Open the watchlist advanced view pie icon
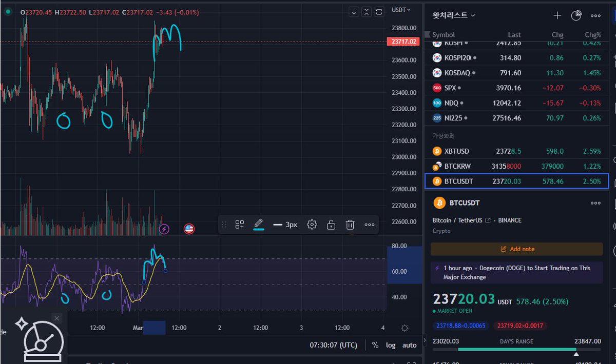The image size is (616, 364). [x=576, y=15]
